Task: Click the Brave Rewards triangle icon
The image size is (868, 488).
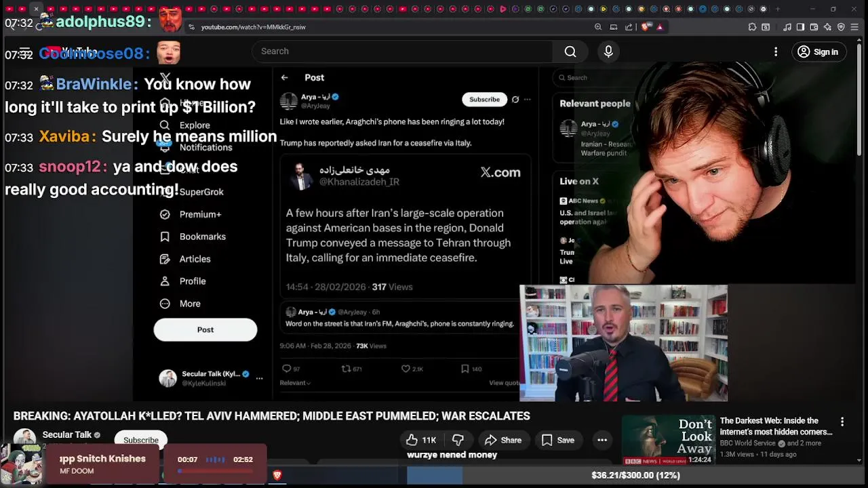Action: click(660, 27)
